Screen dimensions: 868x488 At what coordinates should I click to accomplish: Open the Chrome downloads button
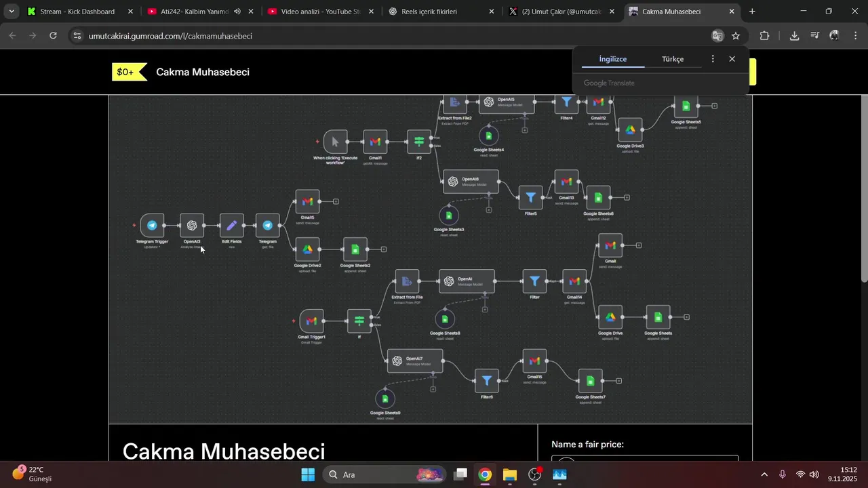[794, 36]
